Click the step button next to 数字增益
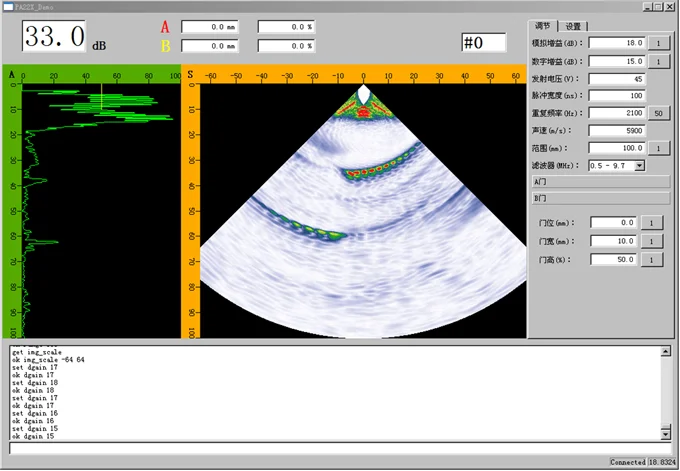The image size is (680, 471). coord(659,61)
